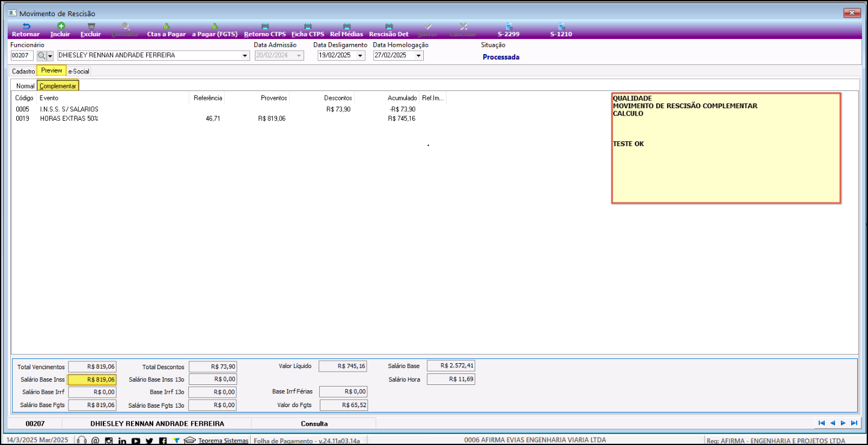
Task: Open the Data Homologação date picker
Action: (x=419, y=55)
